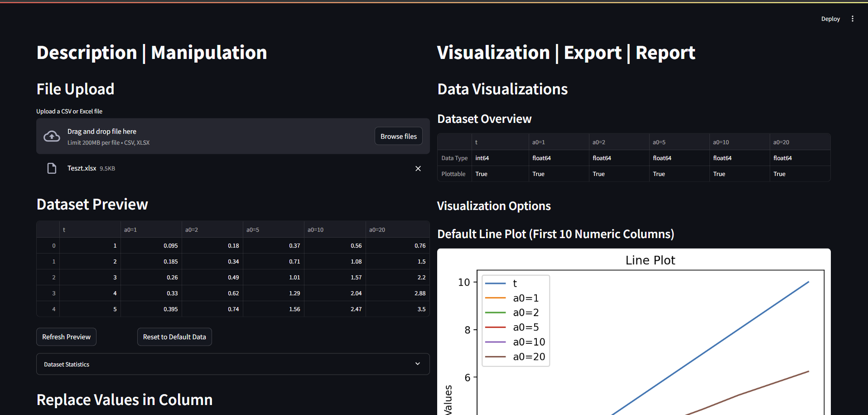Click the Data Visualizations heading
This screenshot has width=868, height=415.
click(502, 89)
